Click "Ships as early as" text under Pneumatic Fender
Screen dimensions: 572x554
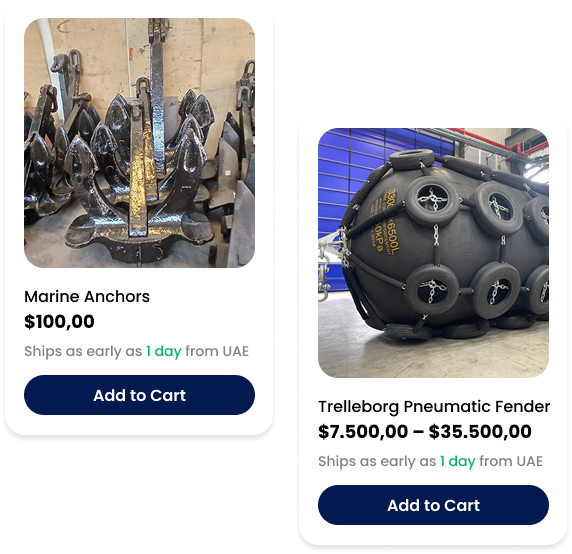coord(377,461)
